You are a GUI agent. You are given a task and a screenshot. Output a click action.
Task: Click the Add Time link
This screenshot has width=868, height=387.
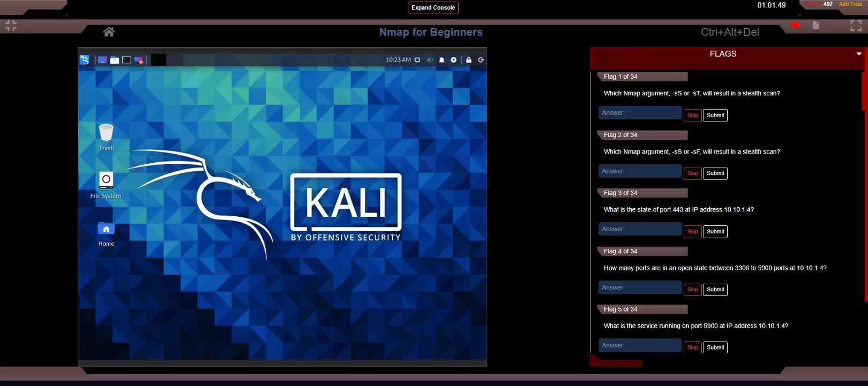[850, 4]
